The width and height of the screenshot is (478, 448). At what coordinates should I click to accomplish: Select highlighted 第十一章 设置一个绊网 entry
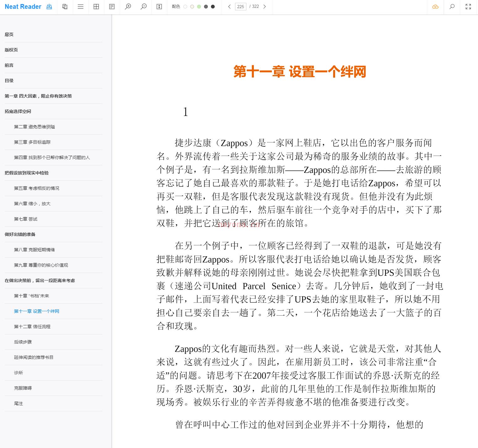click(x=37, y=311)
